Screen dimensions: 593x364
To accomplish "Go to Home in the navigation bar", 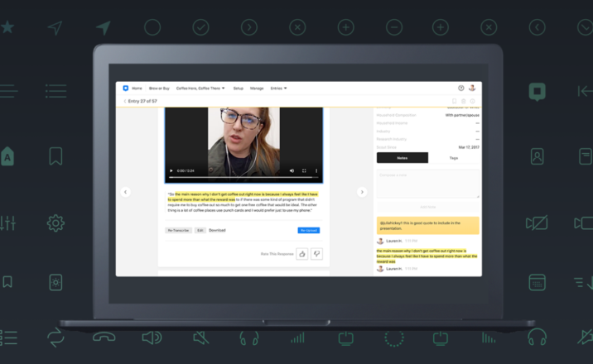I will 137,89.
